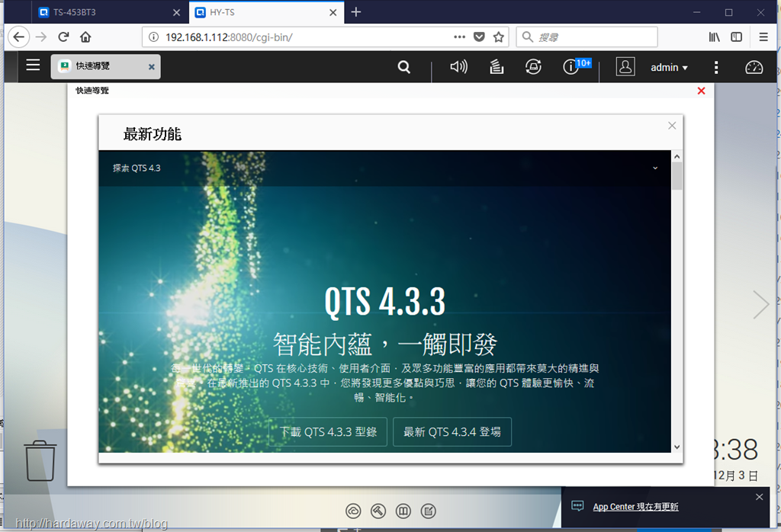Screen dimensions: 781x532
Task: Click chevron at right of 探索 QTS 4.3 bar
Action: (655, 168)
